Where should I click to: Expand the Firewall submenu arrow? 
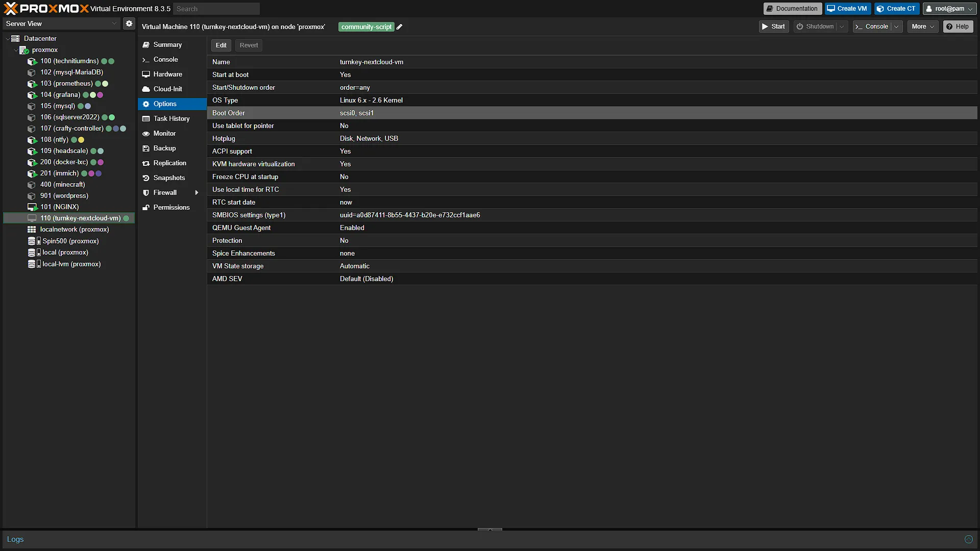[x=197, y=193]
